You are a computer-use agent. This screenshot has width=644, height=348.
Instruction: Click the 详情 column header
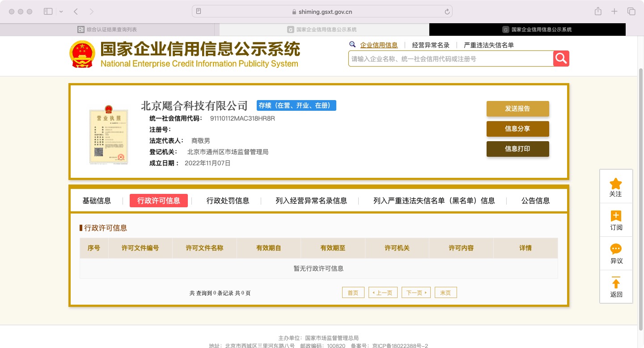tap(525, 248)
